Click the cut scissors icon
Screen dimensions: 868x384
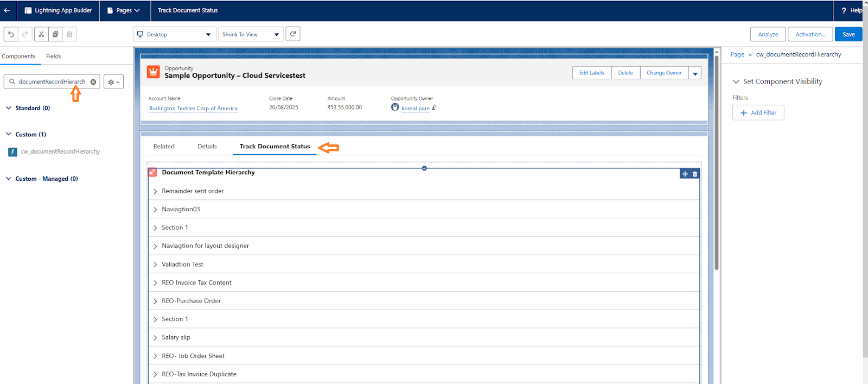coord(41,34)
